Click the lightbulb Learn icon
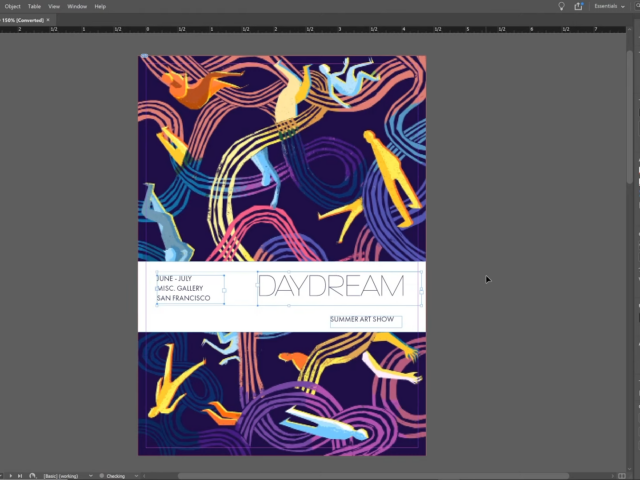Viewport: 640px width, 480px height. pyautogui.click(x=562, y=6)
